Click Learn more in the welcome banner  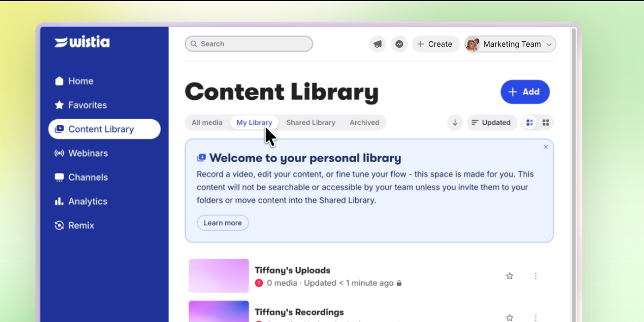223,222
